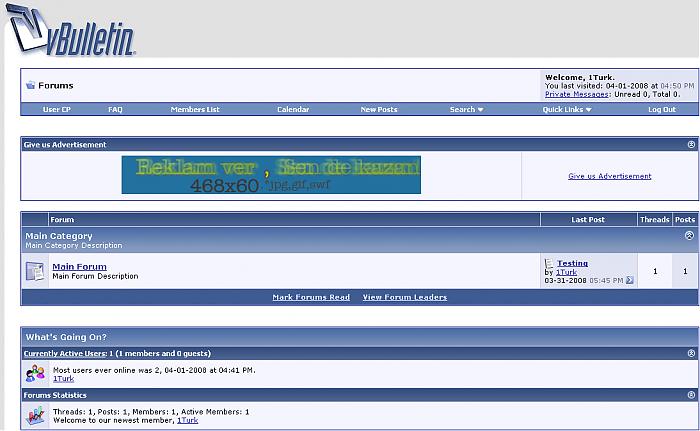Collapse the Give us Advertisement section
The height and width of the screenshot is (431, 700).
pos(690,145)
